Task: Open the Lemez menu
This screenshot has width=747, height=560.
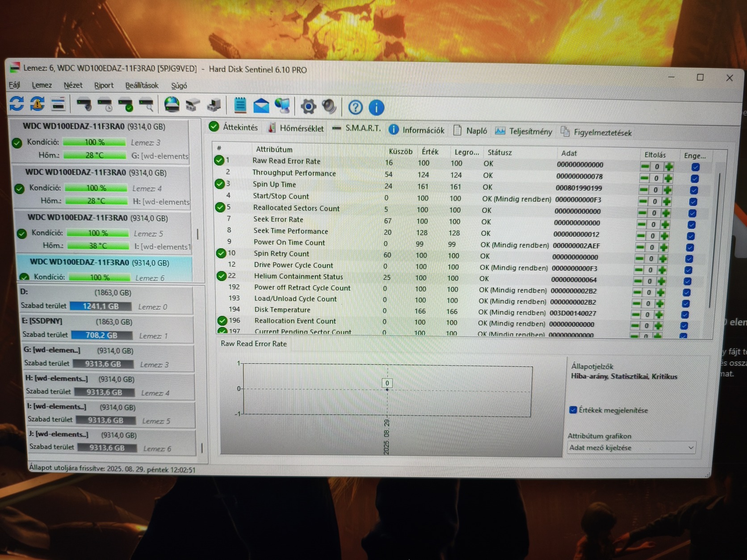Action: pos(42,85)
